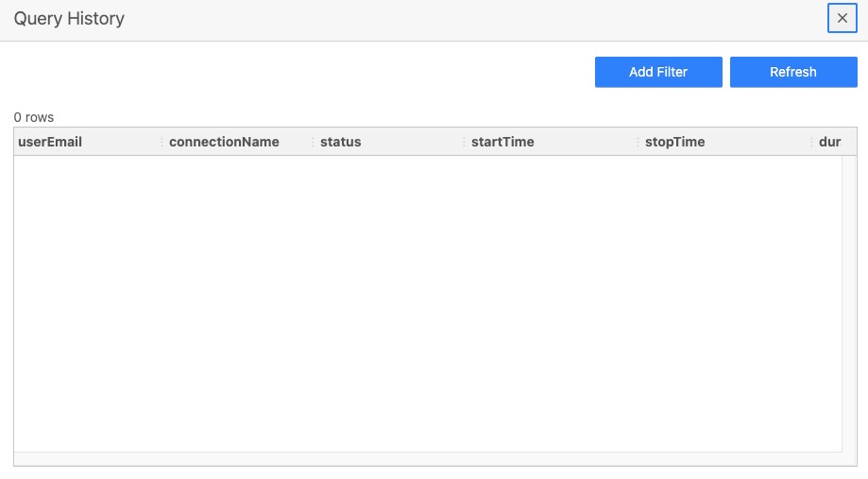Click the stopTime column header
This screenshot has height=479, width=868.
[x=674, y=142]
